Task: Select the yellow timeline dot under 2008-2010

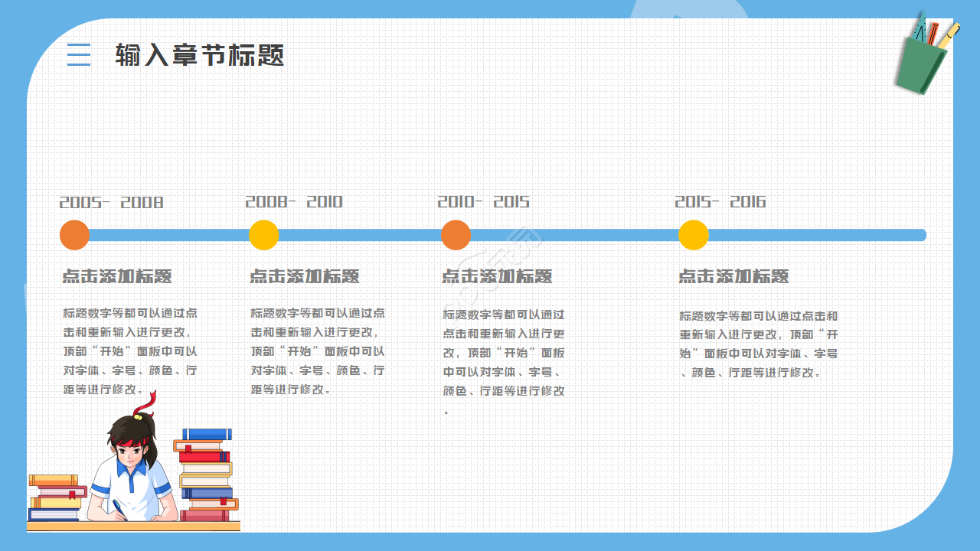Action: [264, 235]
